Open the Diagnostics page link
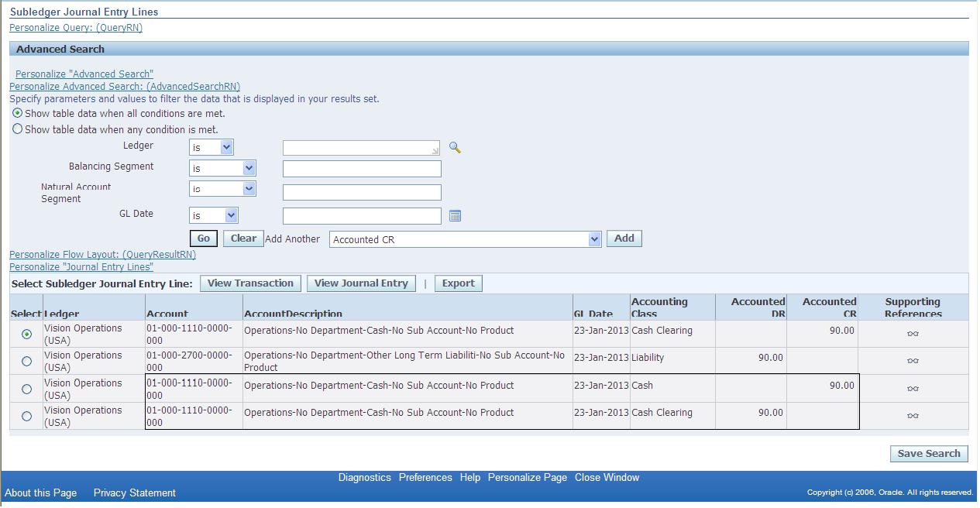The height and width of the screenshot is (508, 980). coord(365,478)
